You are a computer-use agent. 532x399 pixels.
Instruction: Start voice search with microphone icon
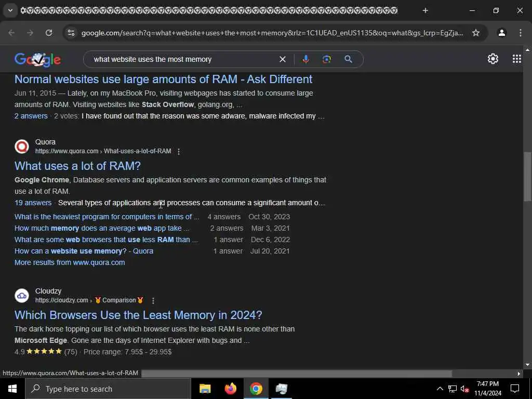(x=305, y=59)
